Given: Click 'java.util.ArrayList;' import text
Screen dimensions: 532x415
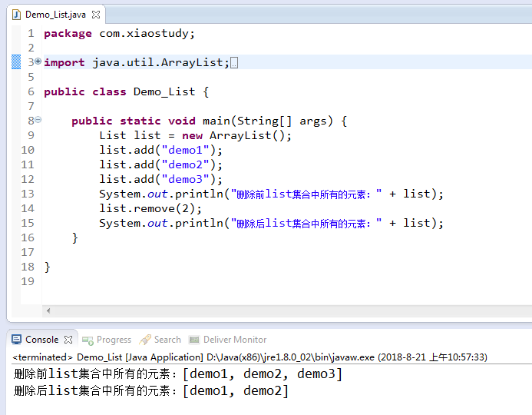Looking at the screenshot, I should tap(160, 62).
